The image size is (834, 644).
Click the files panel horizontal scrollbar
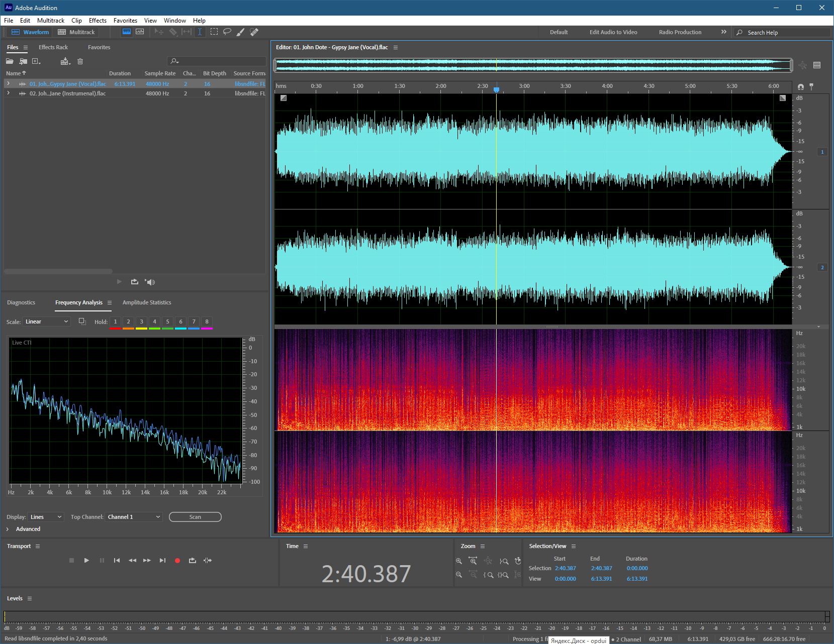[x=58, y=271]
